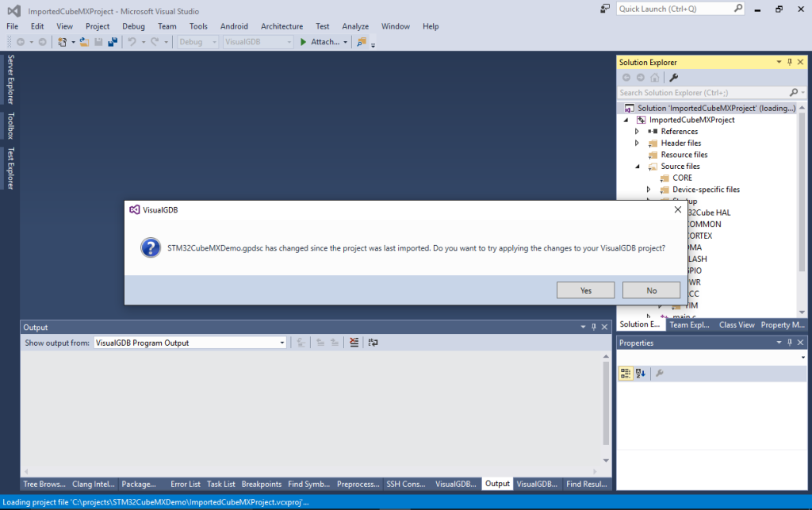Image resolution: width=812 pixels, height=510 pixels.
Task: Click the Clear All output icon
Action: tap(354, 343)
